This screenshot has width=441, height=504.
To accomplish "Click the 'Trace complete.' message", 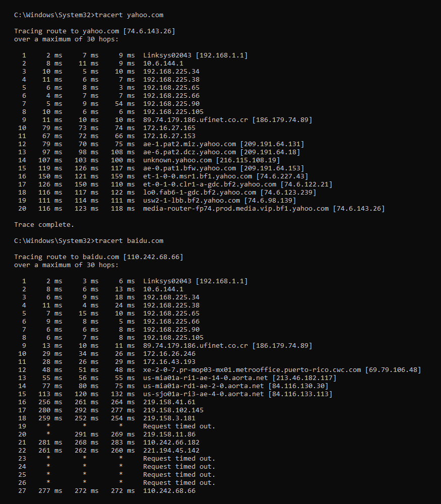I will [44, 225].
